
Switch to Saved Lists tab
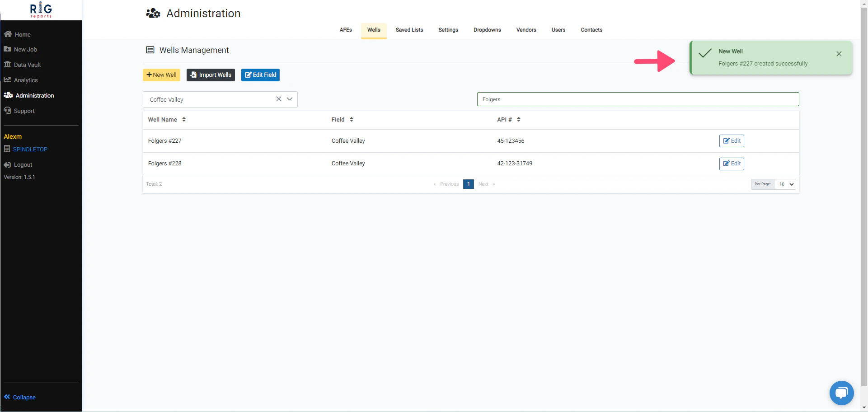click(x=409, y=30)
